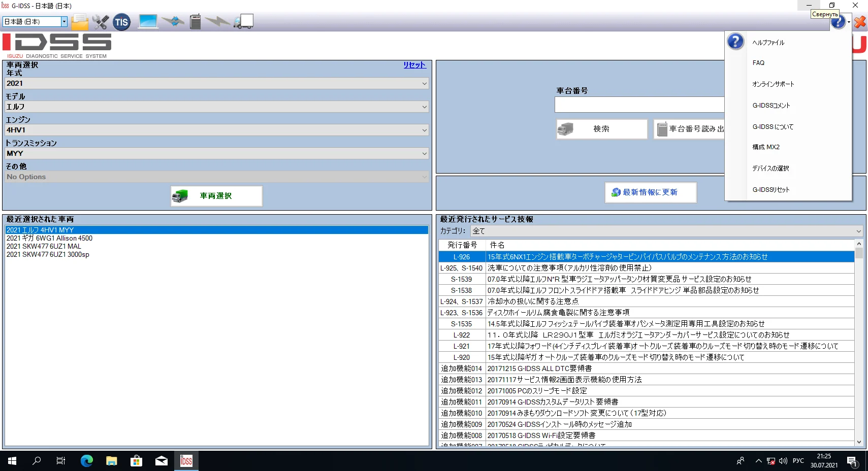The width and height of the screenshot is (868, 471).
Task: Click the laptop computer toolbar icon
Action: (148, 21)
